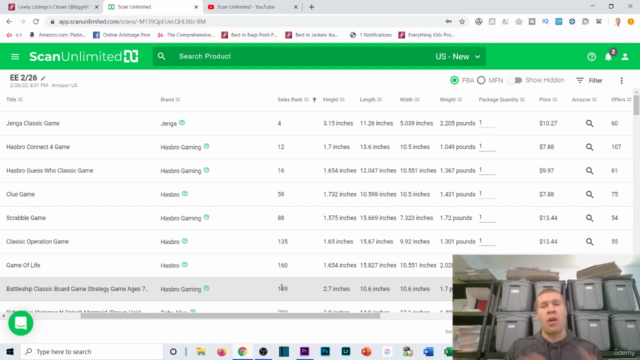Open Sales Rank column menu
Viewport: 640px width, 360px height.
(x=307, y=100)
